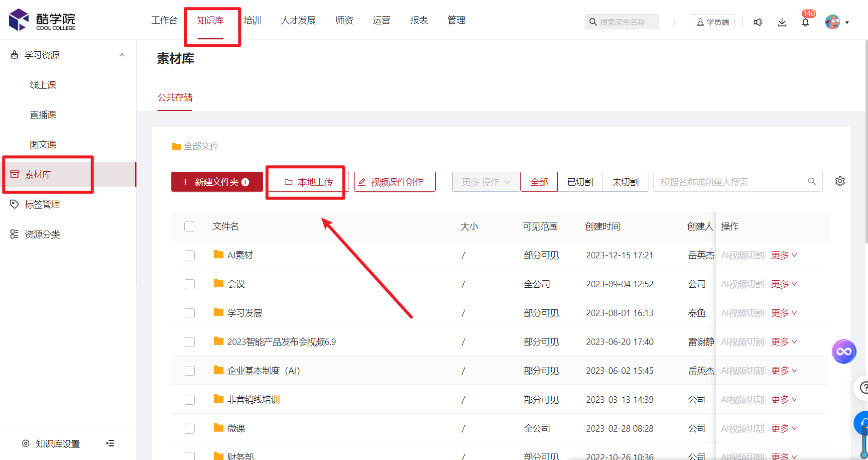Click the AI素材 folder icon
This screenshot has height=460, width=868.
[218, 254]
